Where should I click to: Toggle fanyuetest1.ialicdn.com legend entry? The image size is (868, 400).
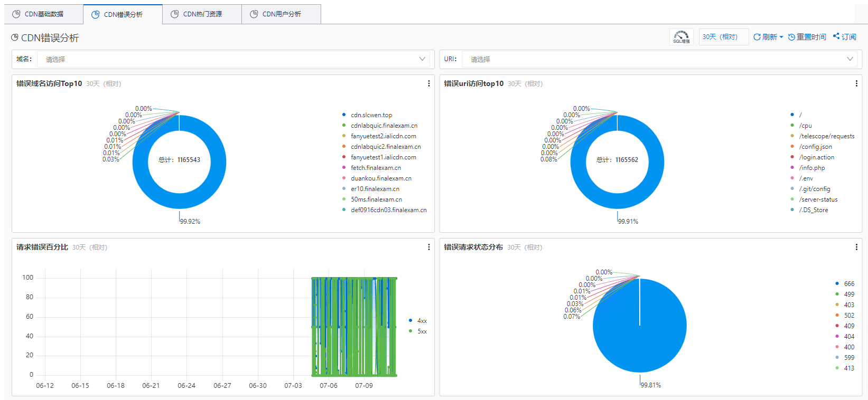point(379,157)
